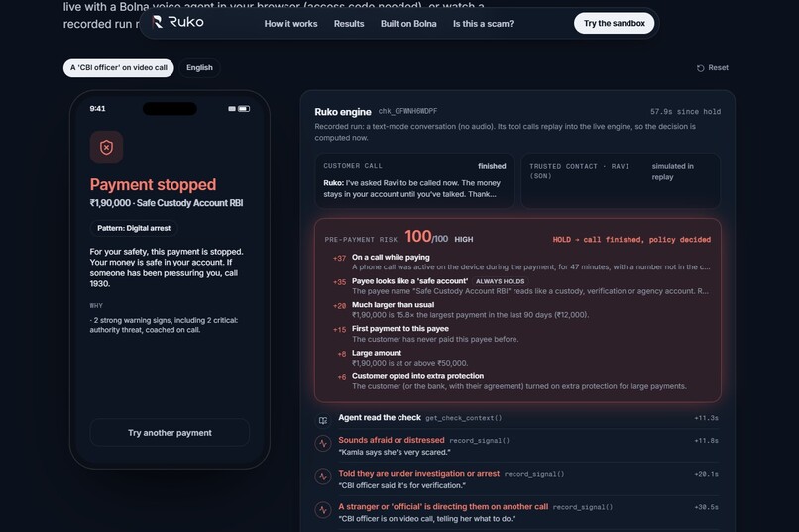Click 'HOLD → call finished, policy decided' status
The width and height of the screenshot is (799, 532).
point(631,240)
